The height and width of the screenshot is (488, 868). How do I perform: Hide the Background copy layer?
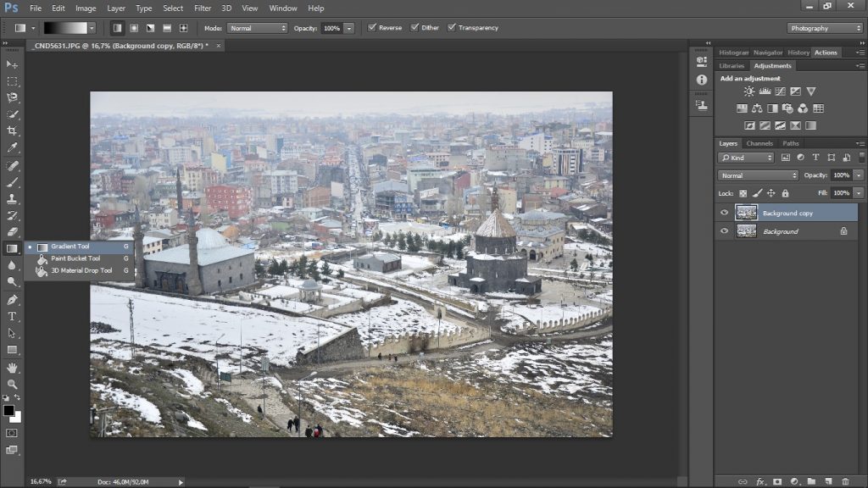click(x=724, y=213)
